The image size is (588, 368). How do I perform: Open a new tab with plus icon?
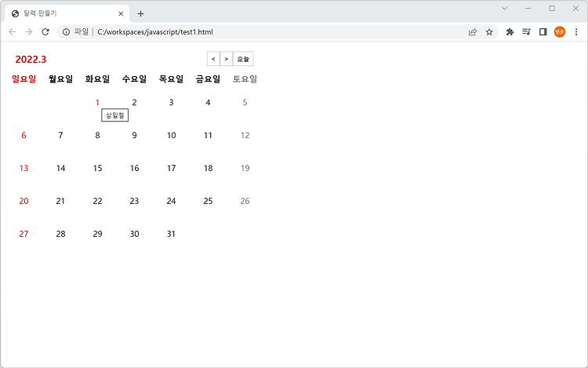tap(140, 14)
